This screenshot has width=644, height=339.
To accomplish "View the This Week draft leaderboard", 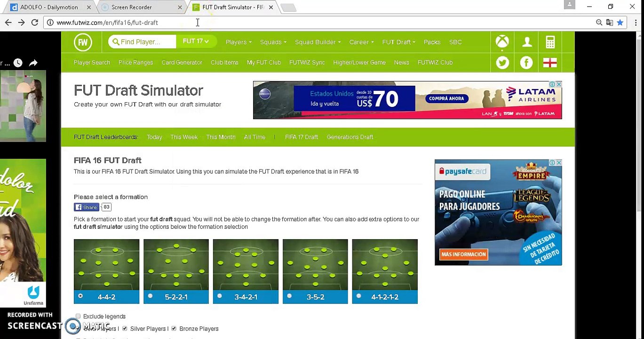I will coord(184,137).
